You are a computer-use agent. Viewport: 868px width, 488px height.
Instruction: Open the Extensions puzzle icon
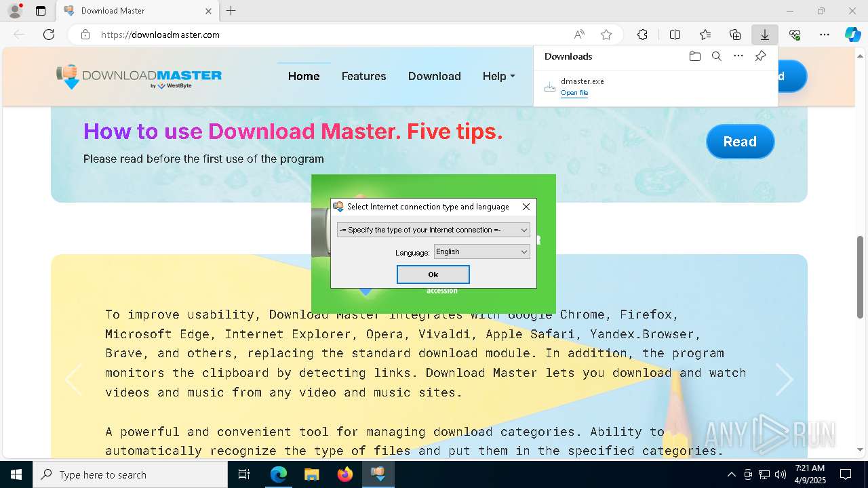pyautogui.click(x=642, y=35)
